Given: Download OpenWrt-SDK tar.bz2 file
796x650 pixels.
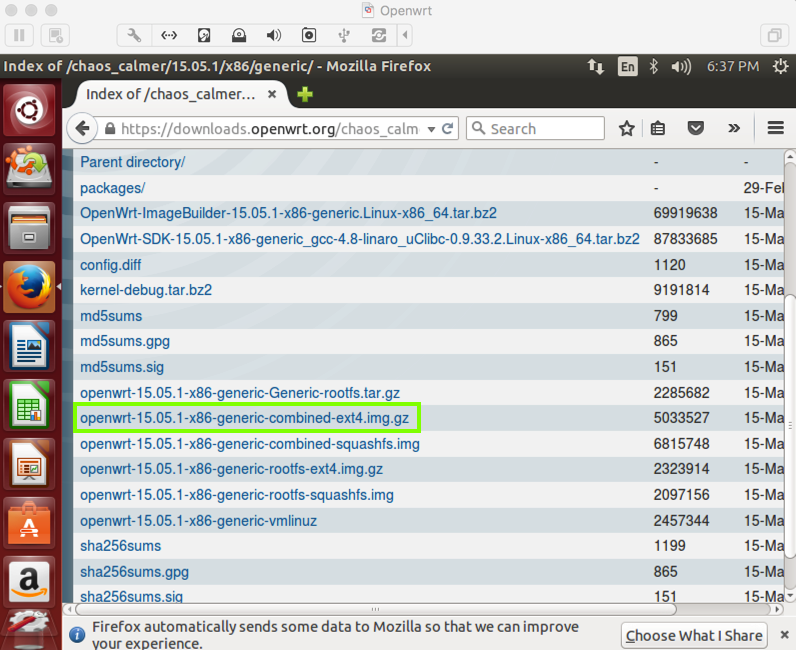Looking at the screenshot, I should [360, 239].
